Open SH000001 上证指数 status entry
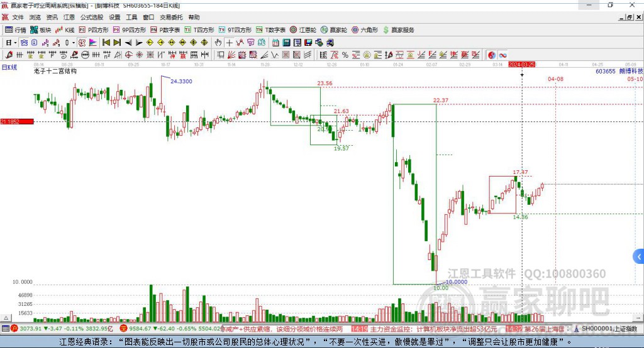 (606, 329)
